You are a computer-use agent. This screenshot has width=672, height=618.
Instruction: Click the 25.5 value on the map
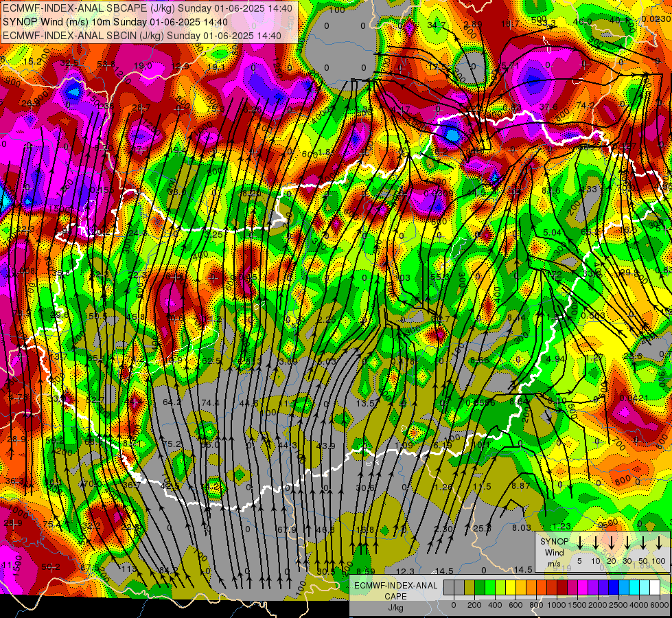click(482, 528)
